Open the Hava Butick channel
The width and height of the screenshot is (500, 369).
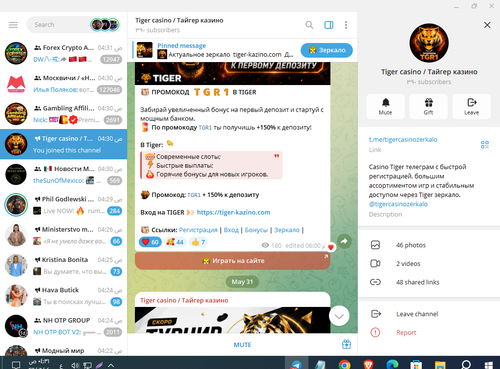point(63,296)
